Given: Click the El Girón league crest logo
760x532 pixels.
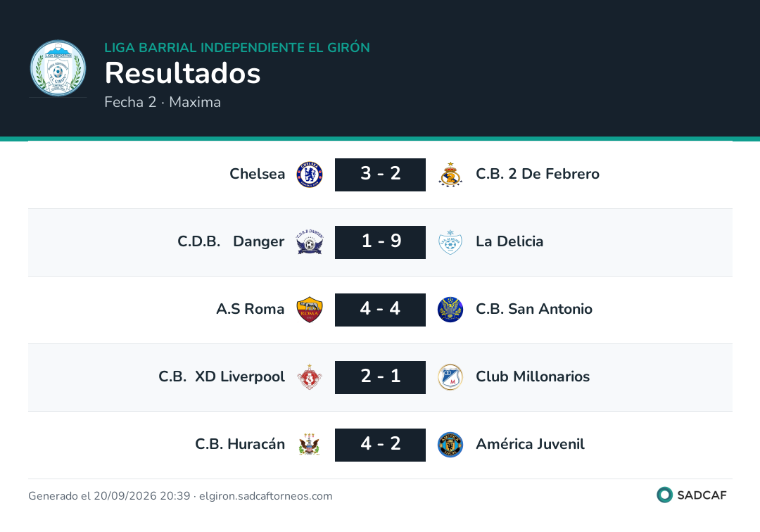Looking at the screenshot, I should [x=58, y=68].
